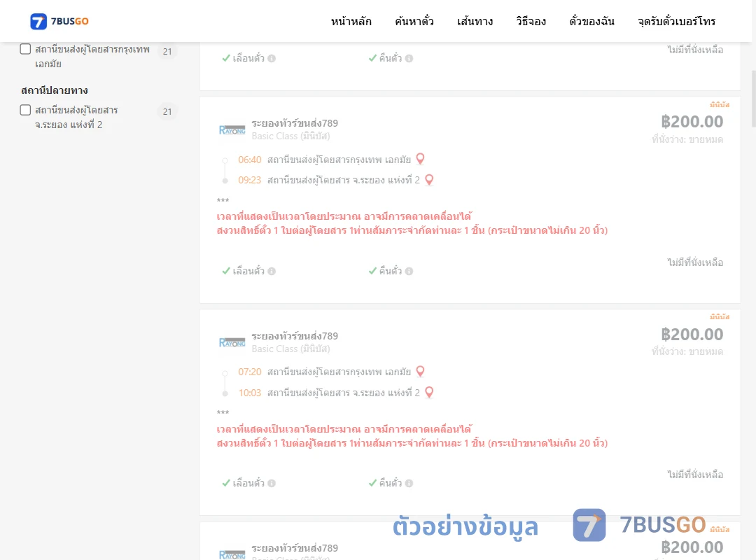Click เลื่อนตั๋ว label in 06:40 card
756x560 pixels.
(x=248, y=271)
